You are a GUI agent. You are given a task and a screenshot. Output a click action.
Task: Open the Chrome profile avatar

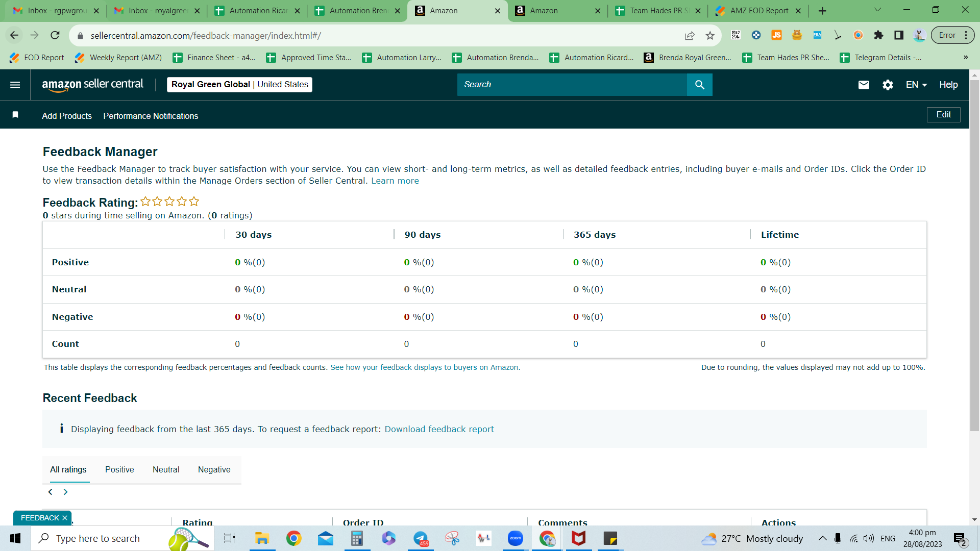point(919,35)
